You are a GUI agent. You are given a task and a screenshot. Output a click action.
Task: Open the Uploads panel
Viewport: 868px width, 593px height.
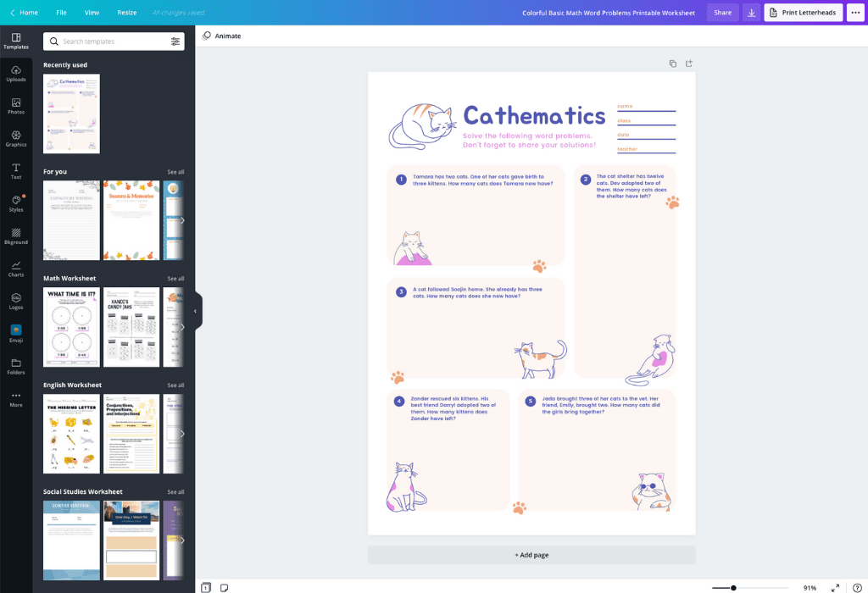16,72
